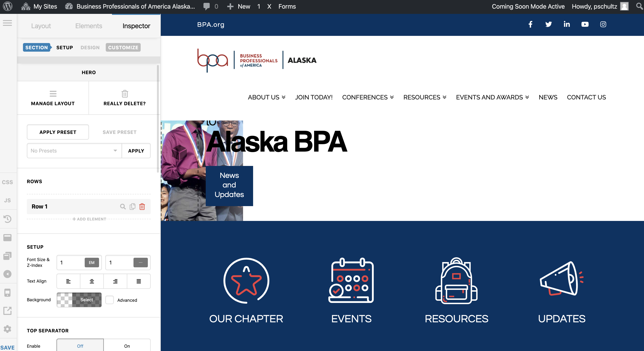Inspect Row 1 with magnifier icon

click(x=123, y=207)
